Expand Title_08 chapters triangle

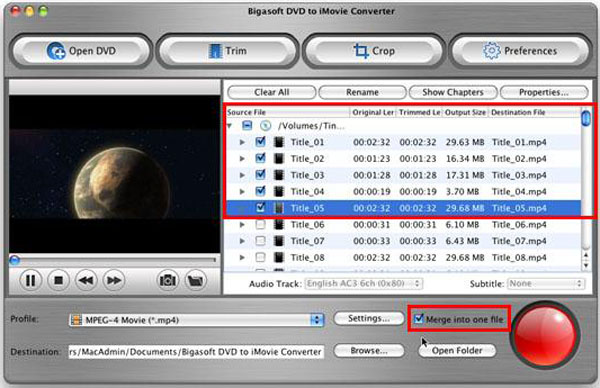[x=242, y=258]
